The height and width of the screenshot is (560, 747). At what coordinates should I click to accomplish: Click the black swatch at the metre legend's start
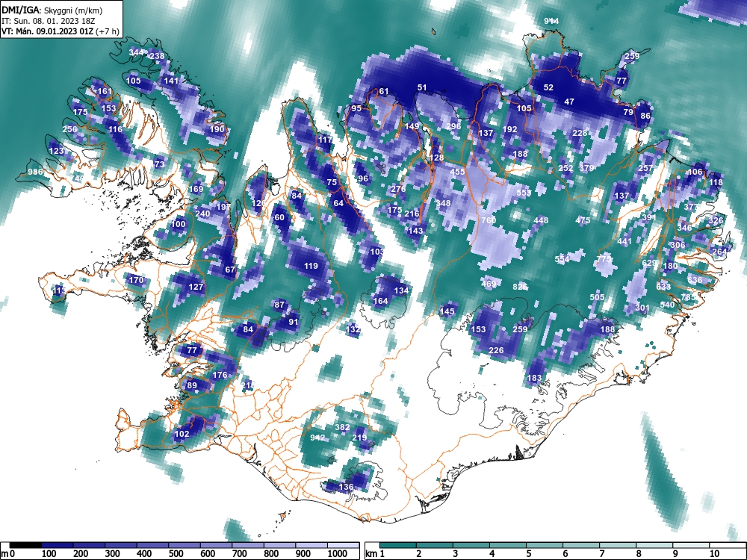25,545
